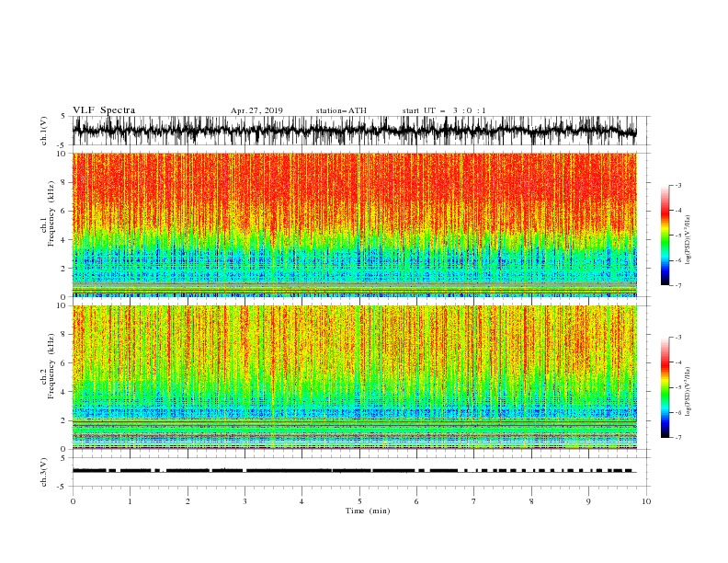Click the log(PSD) label beside ch.2 colorbar
728x563 pixels.
coord(688,391)
